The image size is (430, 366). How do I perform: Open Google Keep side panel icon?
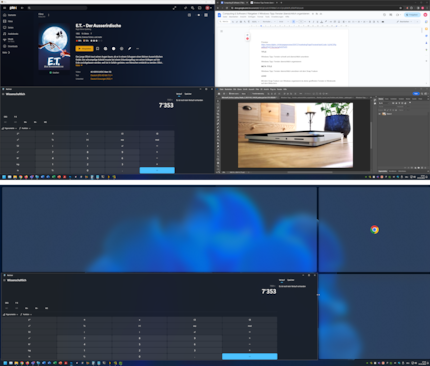pyautogui.click(x=426, y=29)
